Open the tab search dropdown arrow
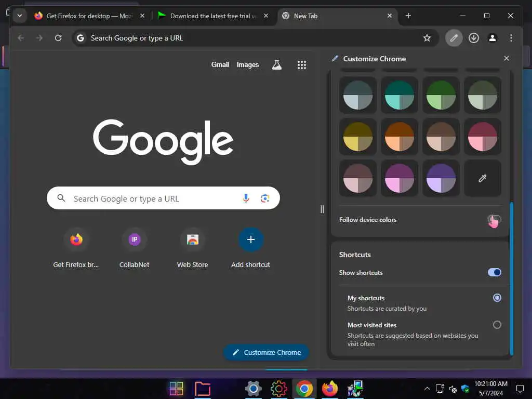 pos(20,16)
